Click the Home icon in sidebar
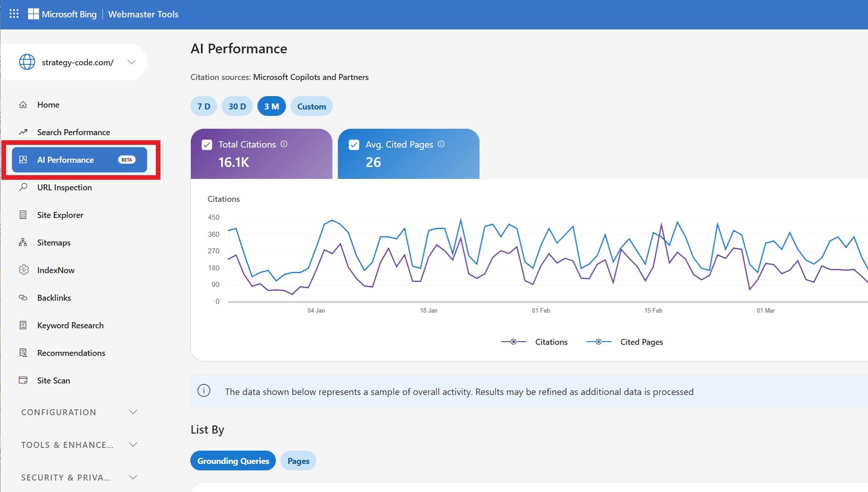The image size is (868, 492). 23,105
